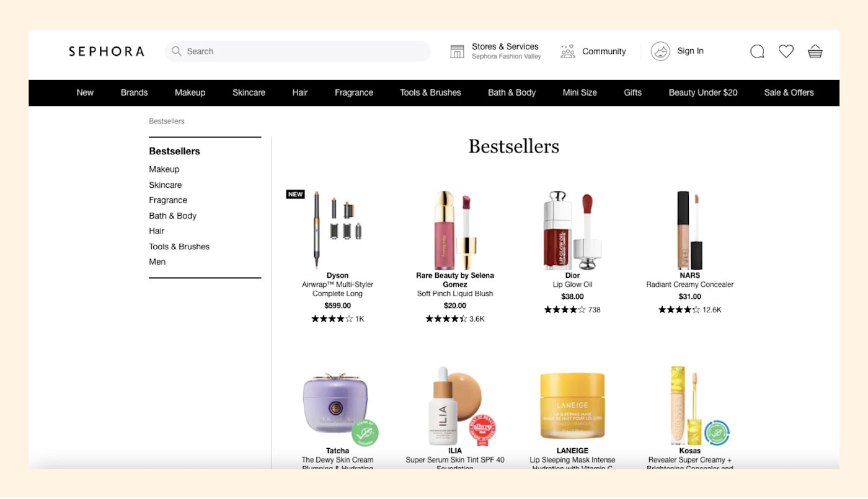
Task: Click the search magnifier icon
Action: coord(177,51)
